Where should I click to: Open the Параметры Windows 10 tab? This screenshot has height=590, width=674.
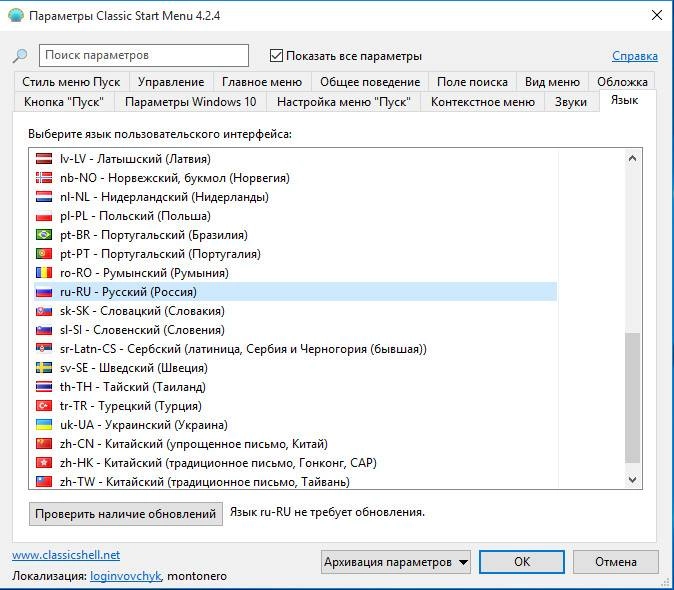tap(190, 102)
